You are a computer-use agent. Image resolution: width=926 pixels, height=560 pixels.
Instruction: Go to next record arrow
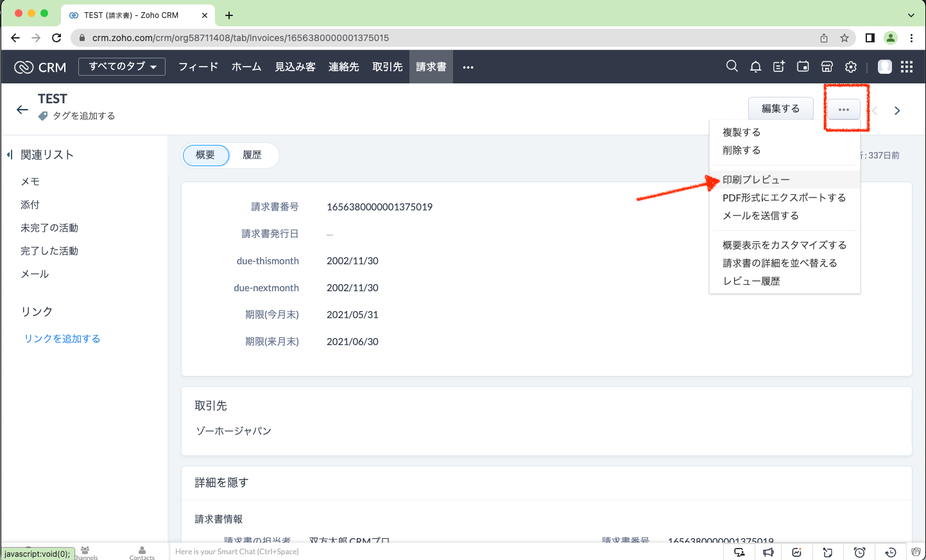897,110
